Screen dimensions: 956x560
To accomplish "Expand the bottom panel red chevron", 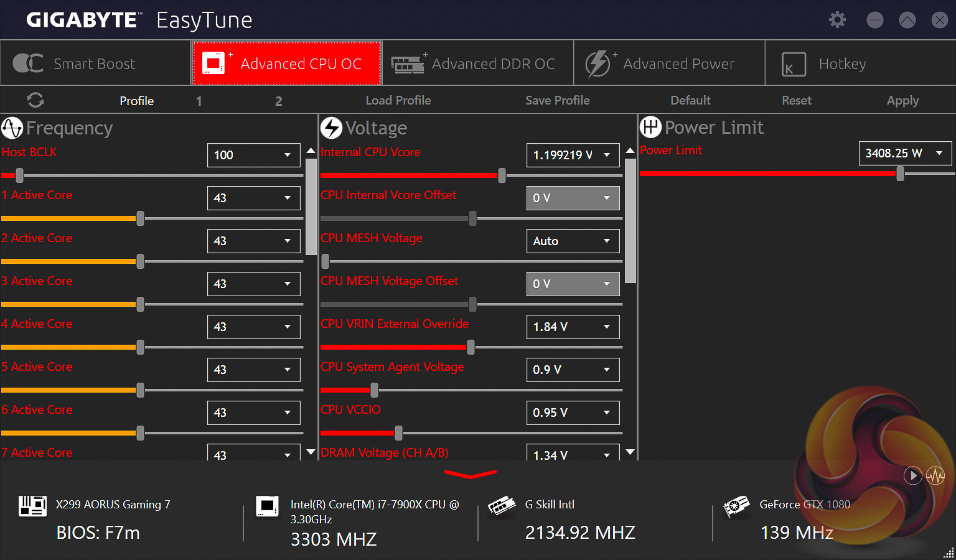I will pyautogui.click(x=471, y=475).
